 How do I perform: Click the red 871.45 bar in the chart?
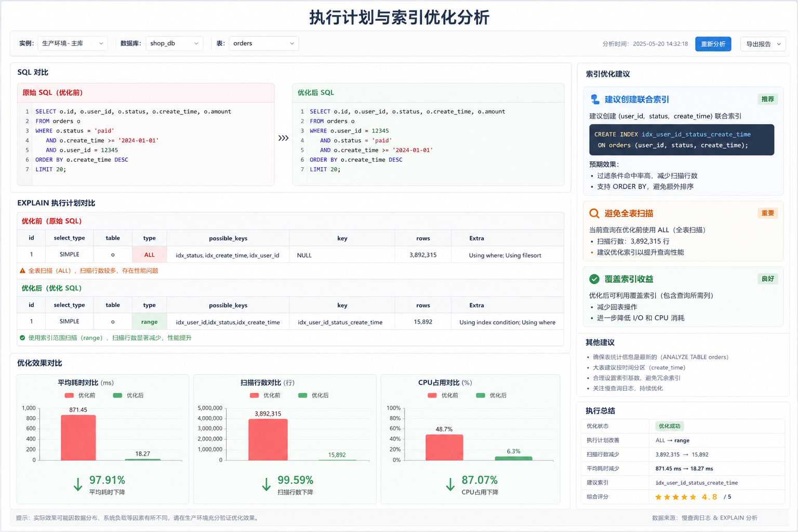pyautogui.click(x=78, y=437)
